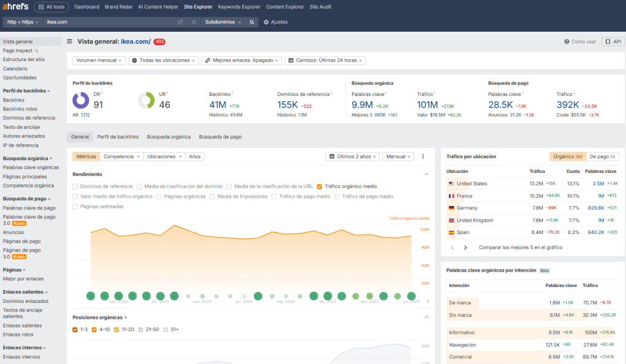Click the first green timeline dot in chart
This screenshot has height=364, width=626.
90,296
